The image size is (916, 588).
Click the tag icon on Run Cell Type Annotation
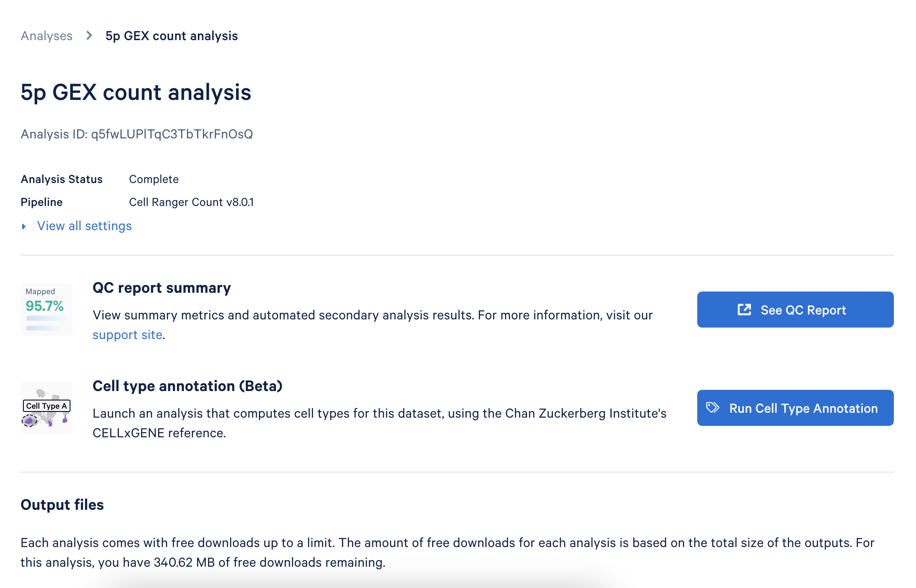click(713, 407)
